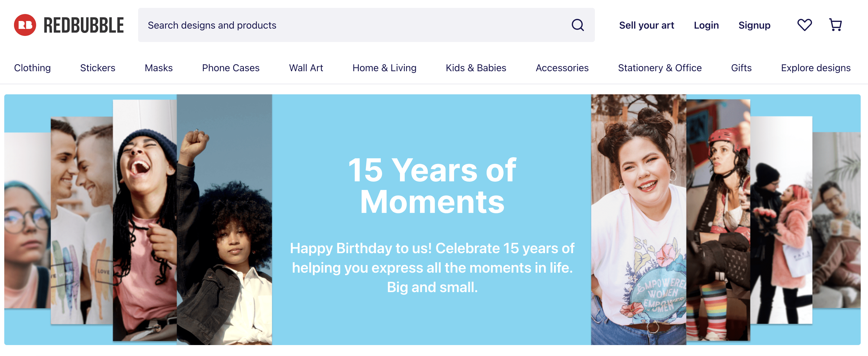The image size is (868, 356).
Task: Open the Phone Cases category
Action: [x=231, y=68]
